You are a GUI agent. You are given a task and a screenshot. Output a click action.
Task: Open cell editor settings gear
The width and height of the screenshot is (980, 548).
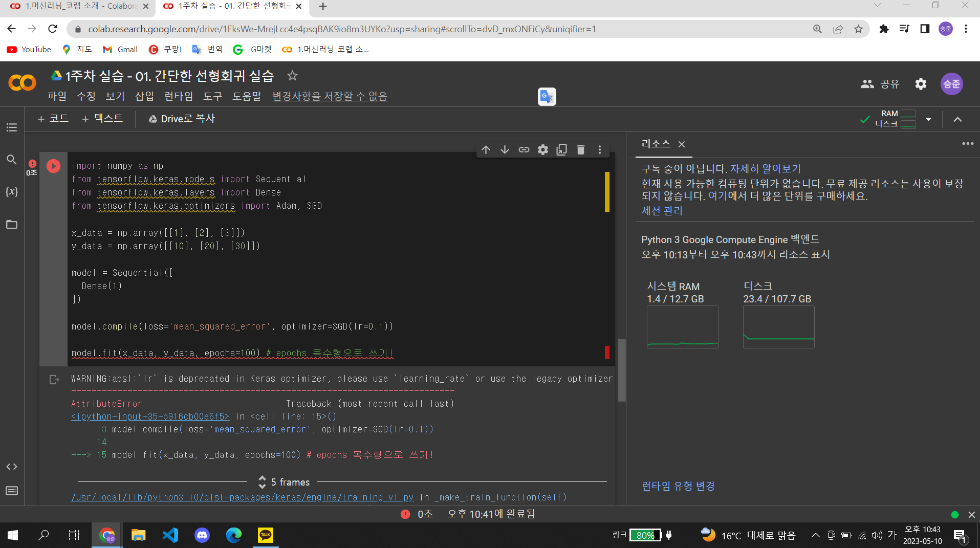(x=543, y=149)
